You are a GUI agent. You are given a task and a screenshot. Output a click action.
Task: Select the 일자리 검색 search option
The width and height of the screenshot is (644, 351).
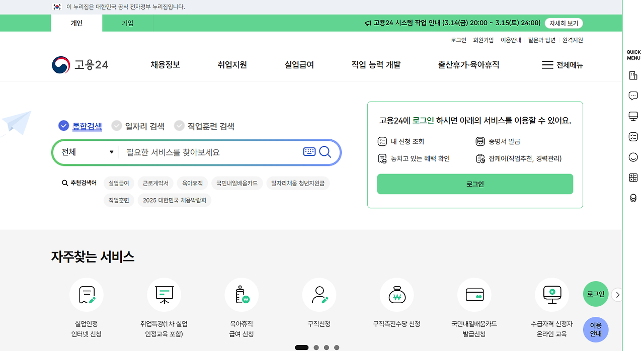click(138, 126)
